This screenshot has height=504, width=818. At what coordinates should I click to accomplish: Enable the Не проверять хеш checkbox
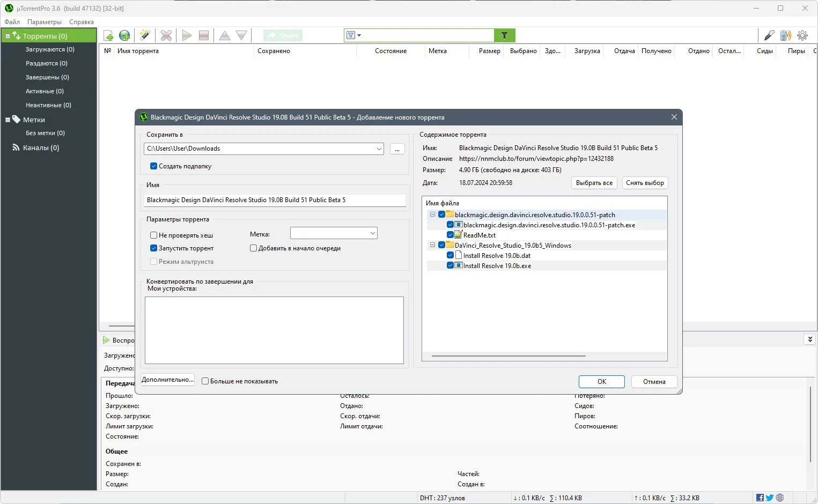click(x=154, y=235)
